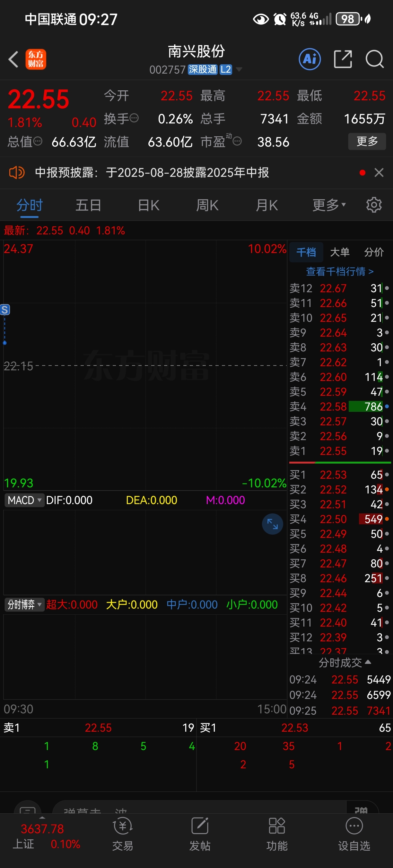Image resolution: width=393 pixels, height=868 pixels.
Task: Select the 卖12 22.67 row
Action: tap(339, 288)
